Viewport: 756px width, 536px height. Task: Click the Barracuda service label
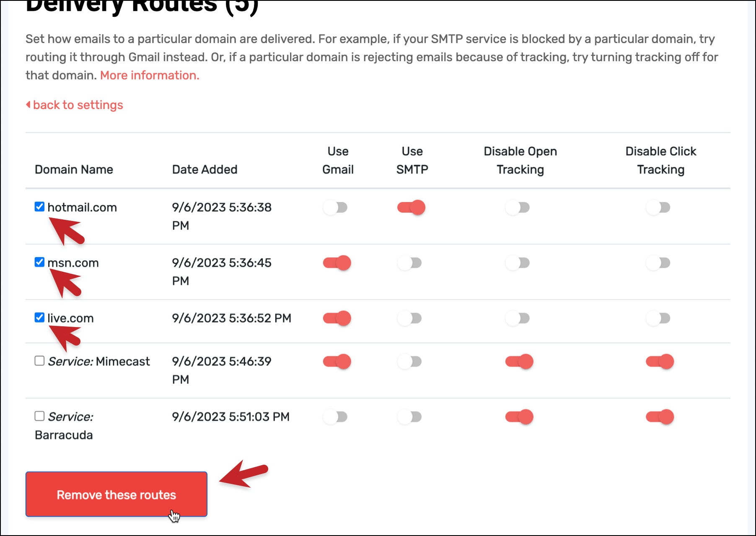(x=64, y=426)
